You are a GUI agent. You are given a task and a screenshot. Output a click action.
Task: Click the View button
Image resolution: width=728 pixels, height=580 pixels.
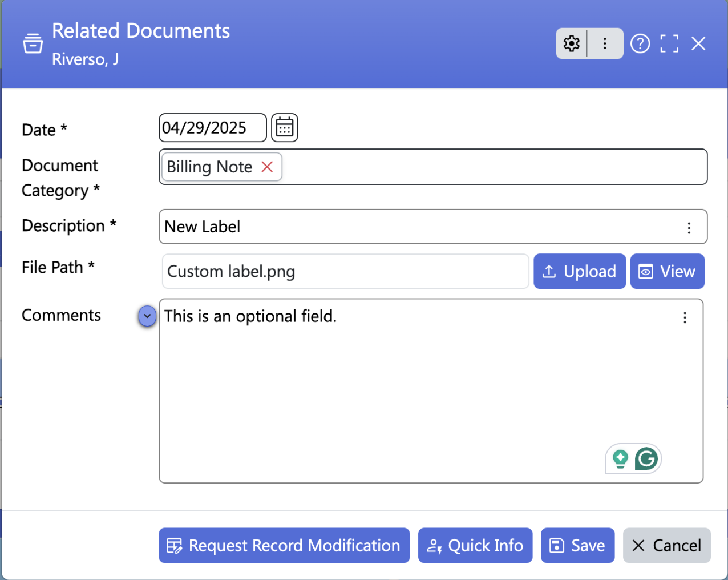(668, 271)
